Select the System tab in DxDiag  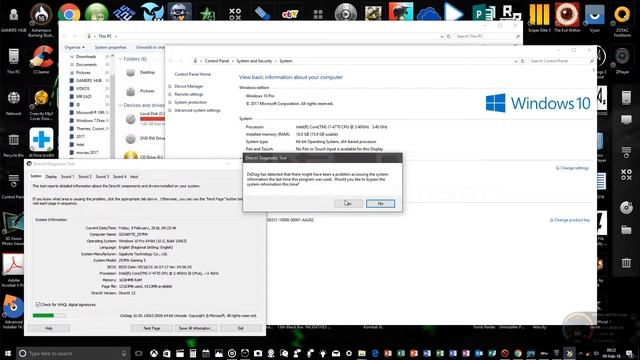(36, 176)
